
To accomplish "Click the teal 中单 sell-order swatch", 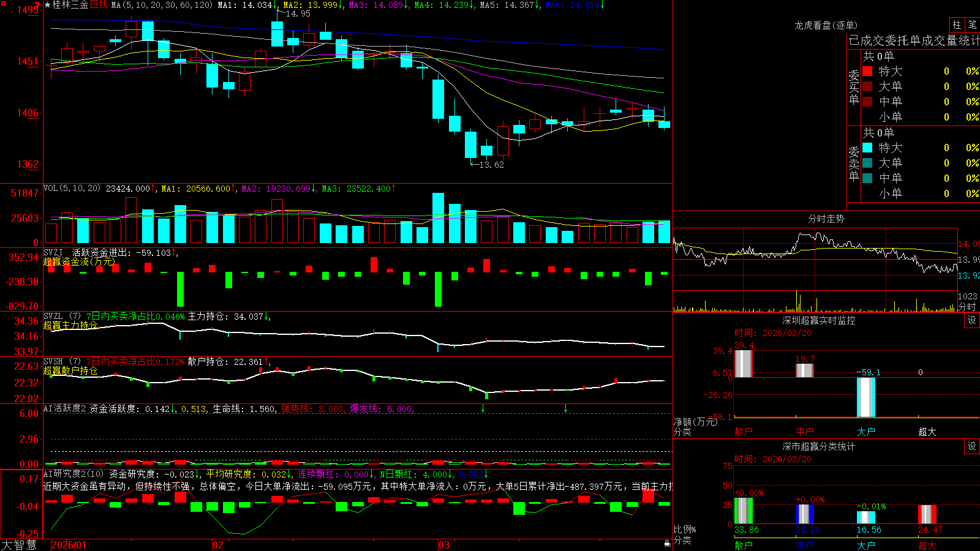I will [867, 178].
